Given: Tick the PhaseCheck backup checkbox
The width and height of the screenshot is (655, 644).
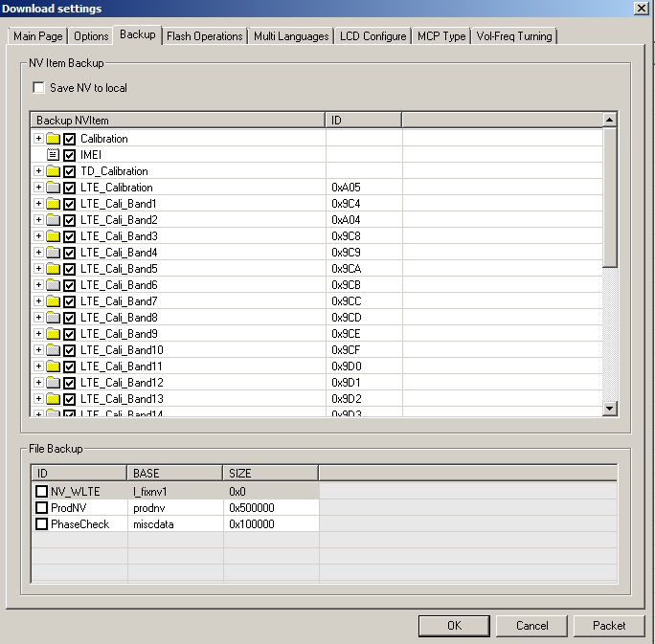Looking at the screenshot, I should click(x=41, y=524).
